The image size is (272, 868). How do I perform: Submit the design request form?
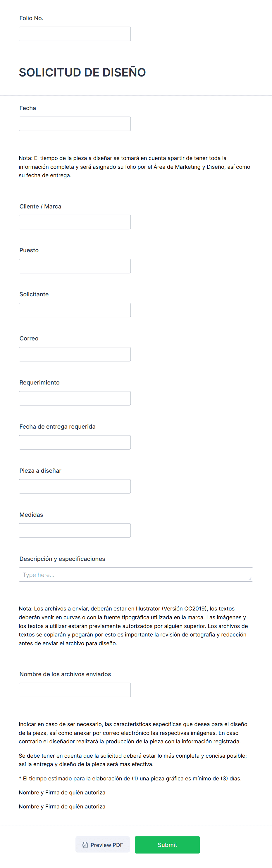[x=167, y=844]
